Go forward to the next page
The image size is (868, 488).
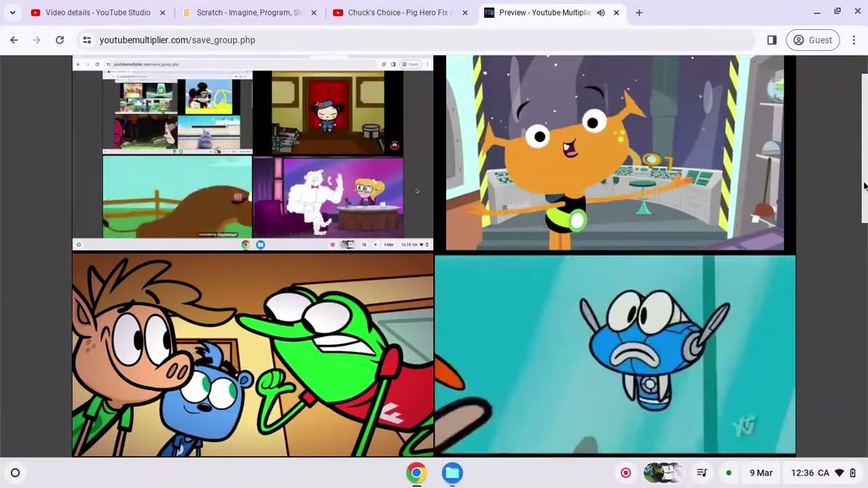37,40
